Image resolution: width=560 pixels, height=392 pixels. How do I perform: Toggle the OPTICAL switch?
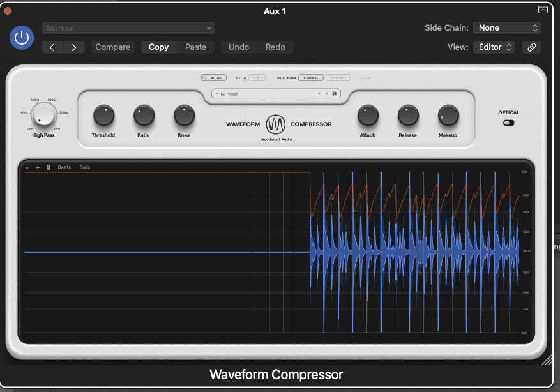tap(508, 123)
